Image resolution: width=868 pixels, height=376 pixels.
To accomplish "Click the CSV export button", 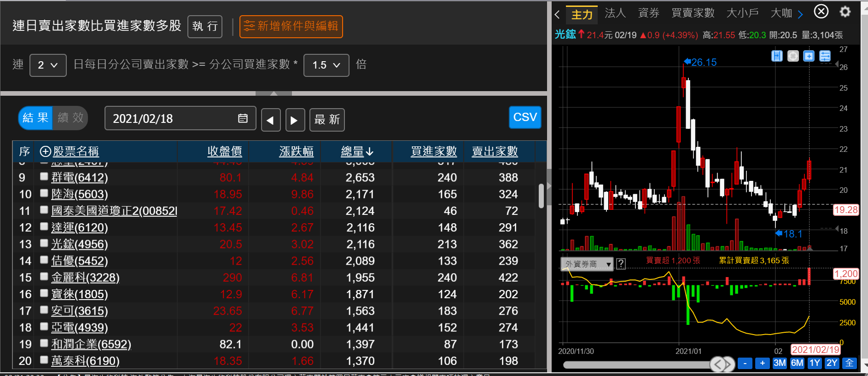I will point(524,117).
